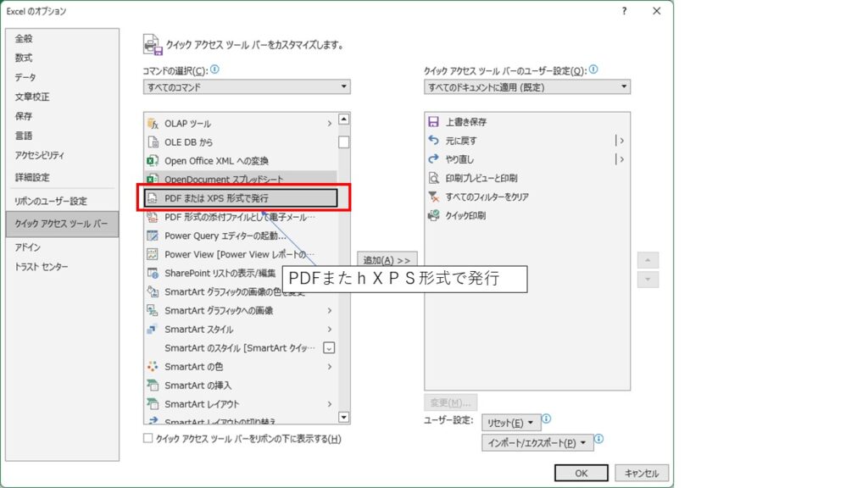Open the インポート/エクスポート dropdown button
Screen dimensions: 868x488
(x=537, y=443)
